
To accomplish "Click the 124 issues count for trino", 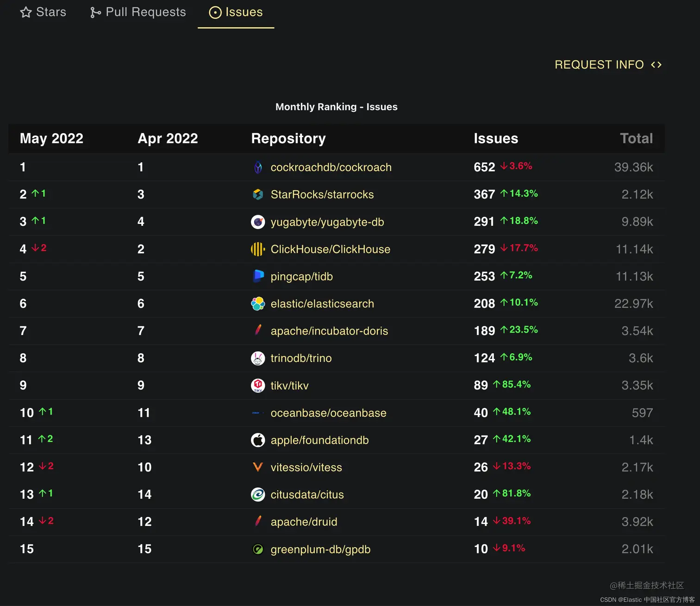I will 484,358.
